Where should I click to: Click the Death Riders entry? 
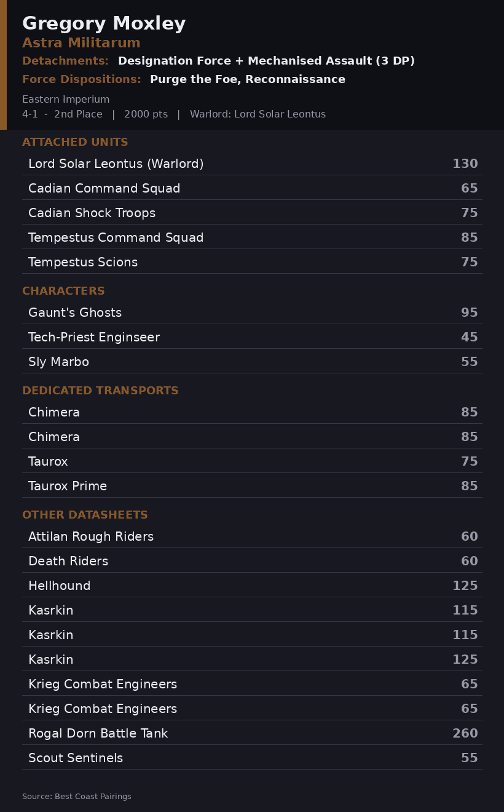pos(252,560)
